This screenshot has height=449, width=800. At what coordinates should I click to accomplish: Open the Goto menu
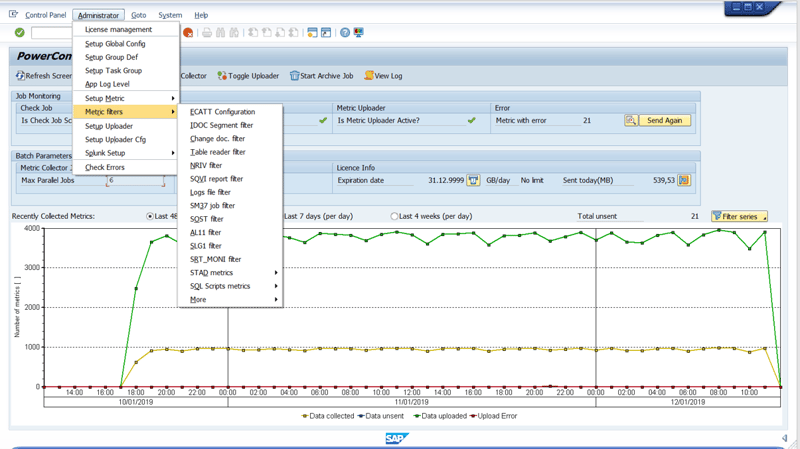138,15
